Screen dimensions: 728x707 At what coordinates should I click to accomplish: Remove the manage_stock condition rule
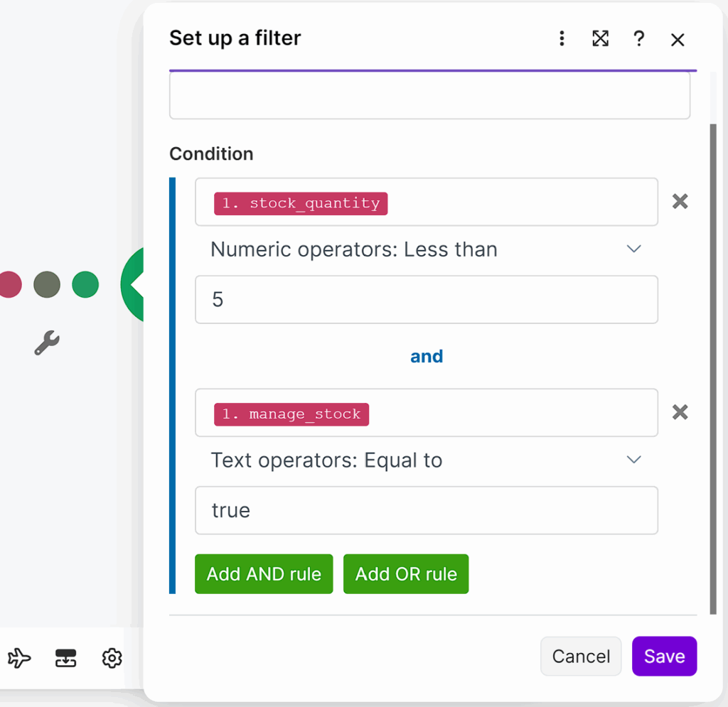[680, 412]
